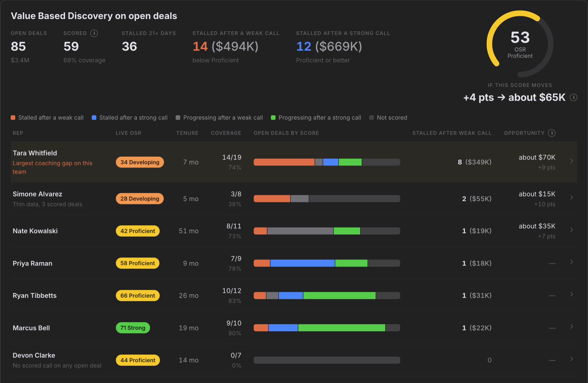Click the blue segment in Priya Raman's deal bar
The height and width of the screenshot is (383, 588).
(x=302, y=263)
